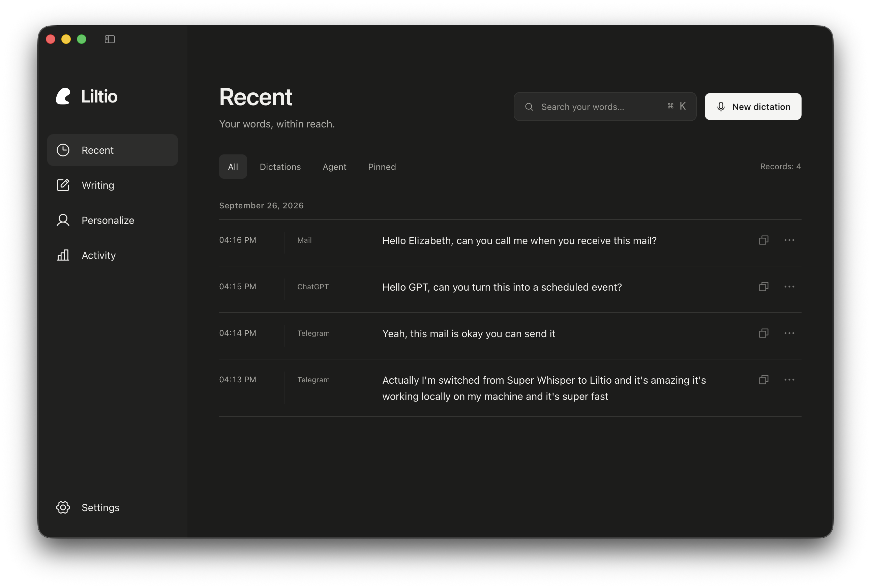The height and width of the screenshot is (588, 871).
Task: Open more options for the Mail record
Action: coord(789,240)
